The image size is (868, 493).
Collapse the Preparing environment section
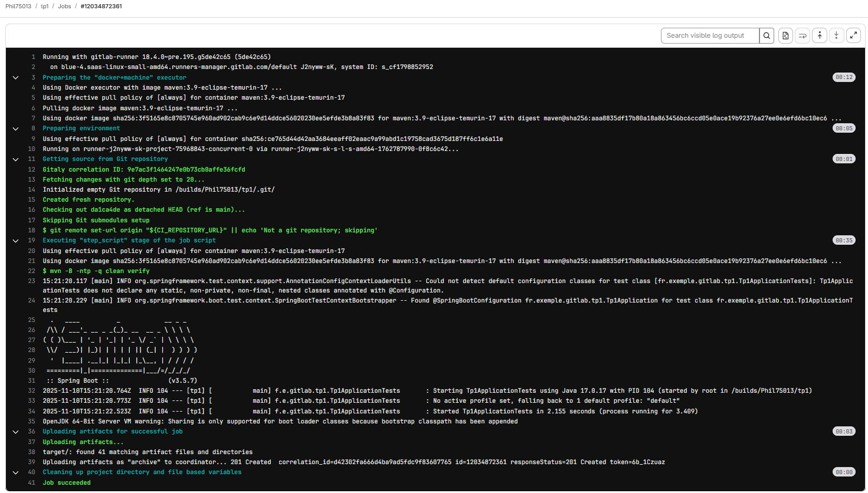tap(15, 129)
